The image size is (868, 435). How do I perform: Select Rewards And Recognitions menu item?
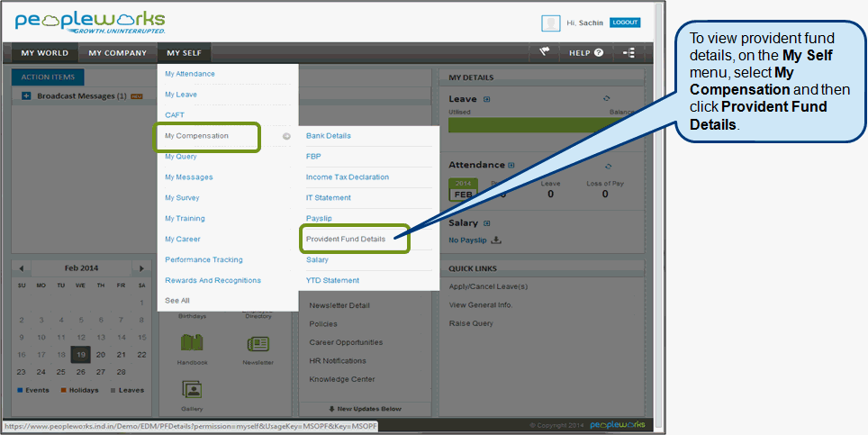click(213, 280)
